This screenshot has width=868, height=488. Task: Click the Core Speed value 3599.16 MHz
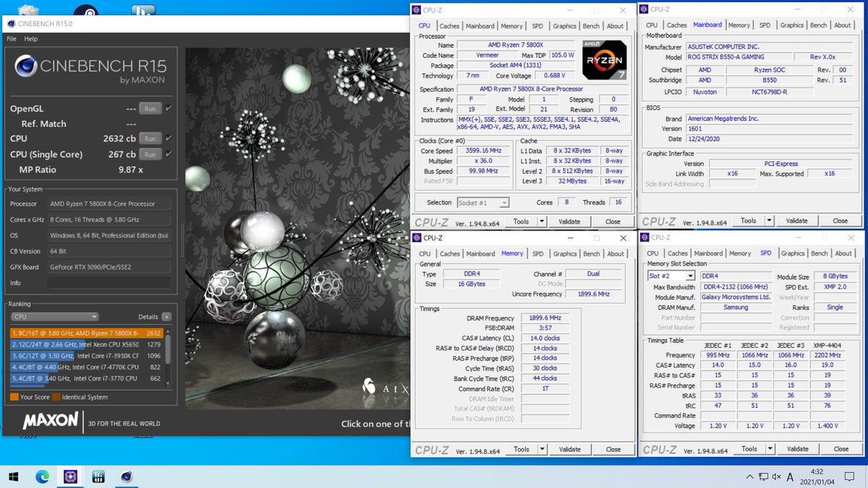coord(485,151)
